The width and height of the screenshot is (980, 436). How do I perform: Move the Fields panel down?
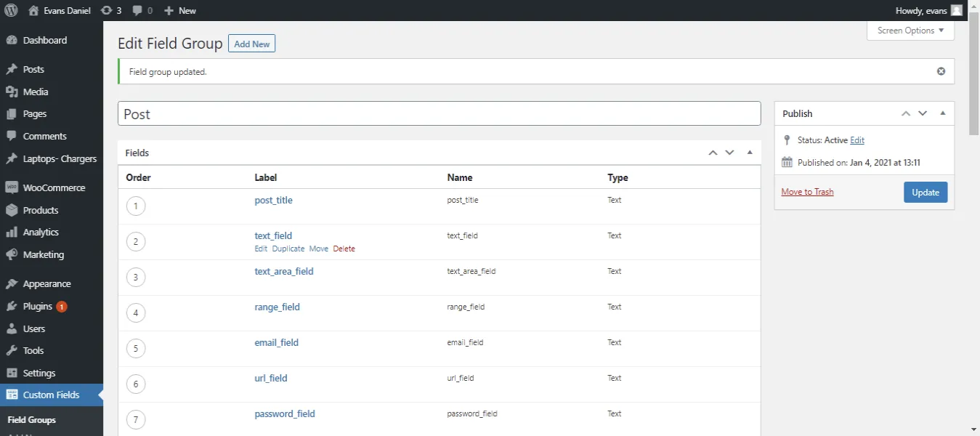[730, 153]
